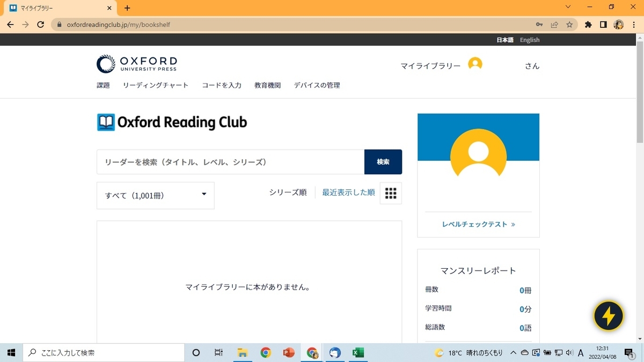Open the デバイスの管理 menu item
Image resolution: width=644 pixels, height=362 pixels.
pyautogui.click(x=317, y=85)
